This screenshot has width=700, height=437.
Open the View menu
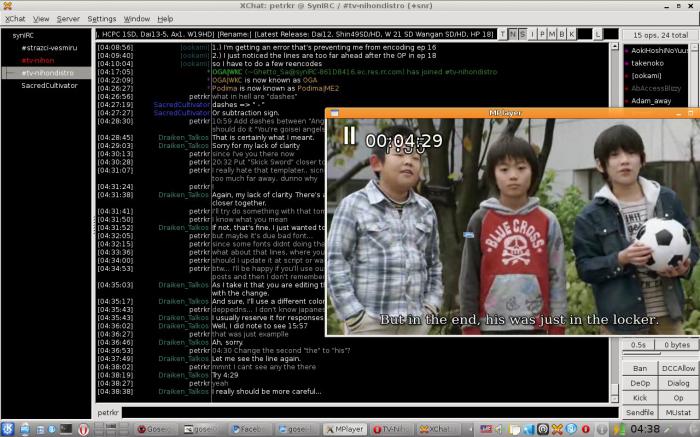coord(41,19)
